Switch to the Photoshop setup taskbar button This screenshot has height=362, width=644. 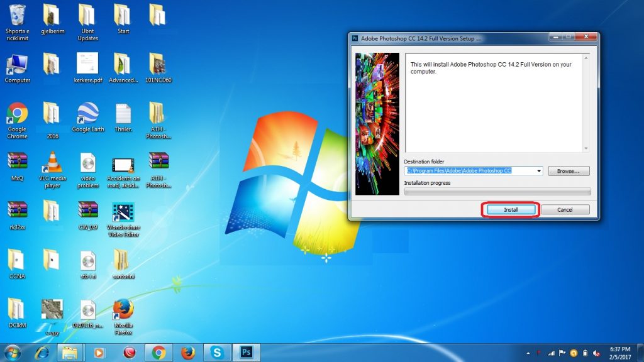pyautogui.click(x=247, y=353)
